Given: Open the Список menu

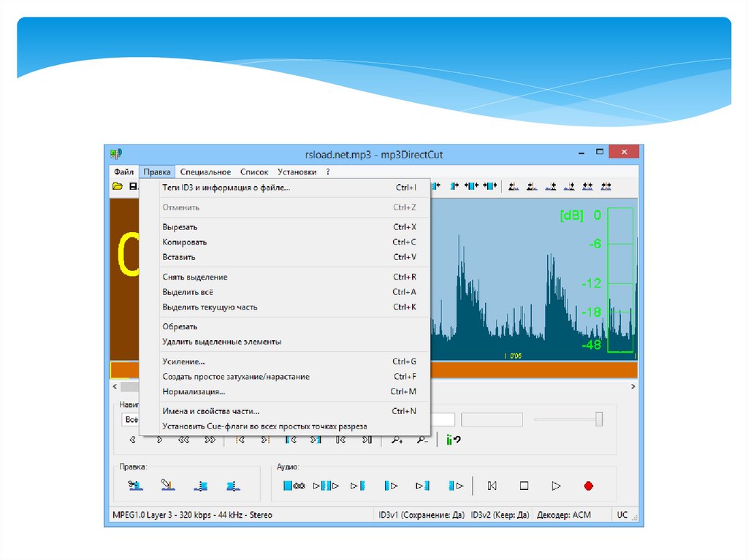Looking at the screenshot, I should click(x=253, y=172).
